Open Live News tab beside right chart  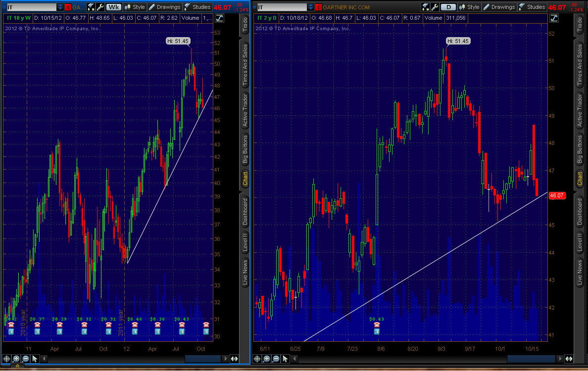579,273
